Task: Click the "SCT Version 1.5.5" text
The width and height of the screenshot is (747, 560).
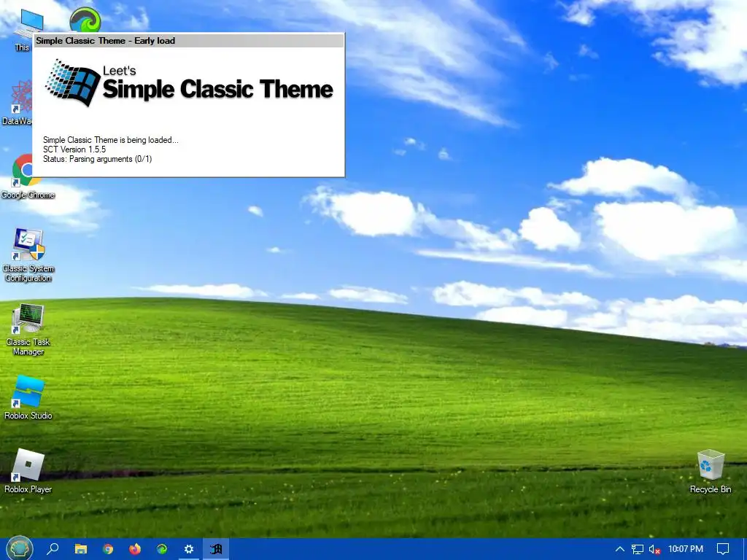Action: coord(74,149)
